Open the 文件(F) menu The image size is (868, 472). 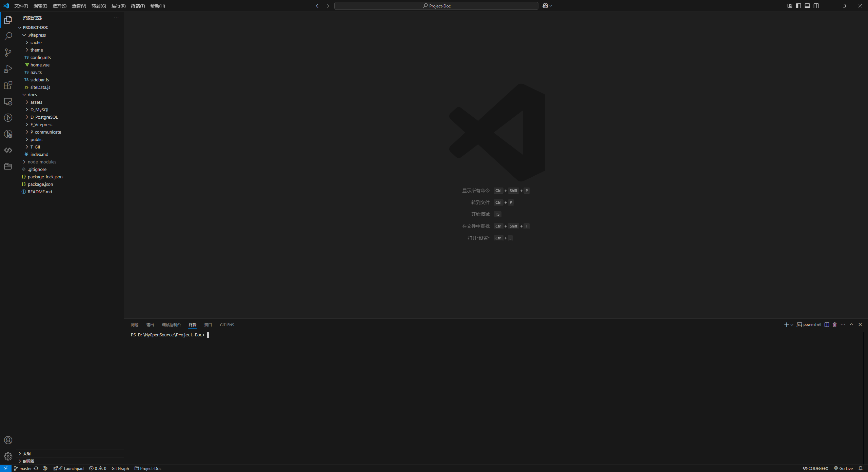coord(21,6)
